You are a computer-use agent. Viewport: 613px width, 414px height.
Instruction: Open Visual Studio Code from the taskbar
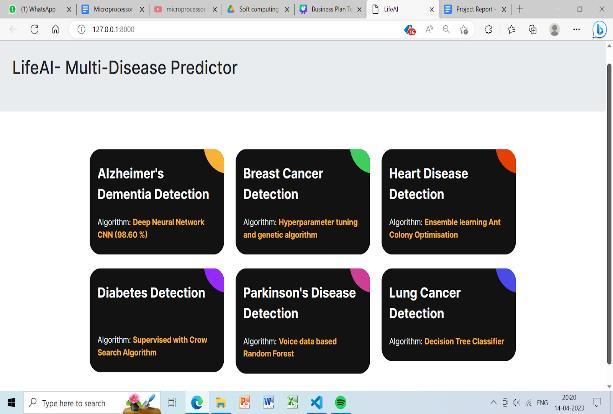point(316,402)
